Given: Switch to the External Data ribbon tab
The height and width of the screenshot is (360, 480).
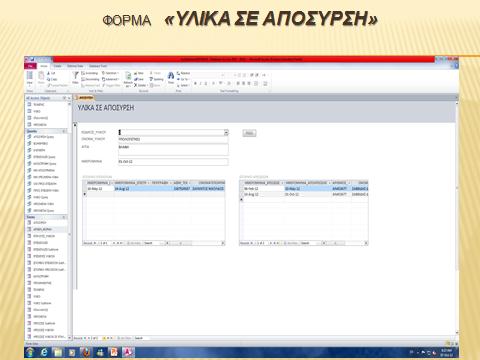Looking at the screenshot, I should (75, 66).
